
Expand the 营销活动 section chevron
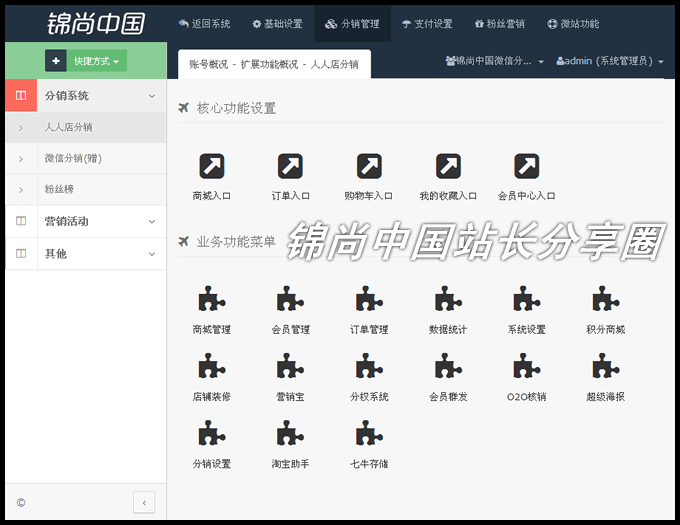click(152, 222)
